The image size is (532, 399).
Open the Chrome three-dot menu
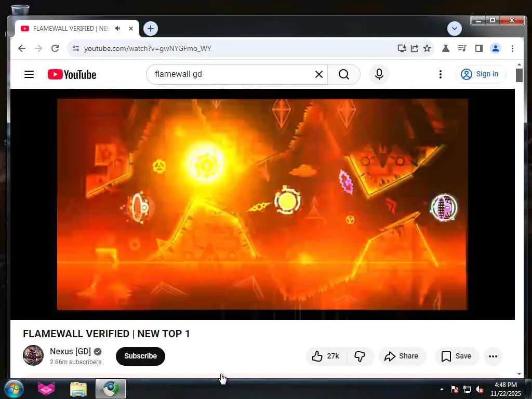coord(512,48)
